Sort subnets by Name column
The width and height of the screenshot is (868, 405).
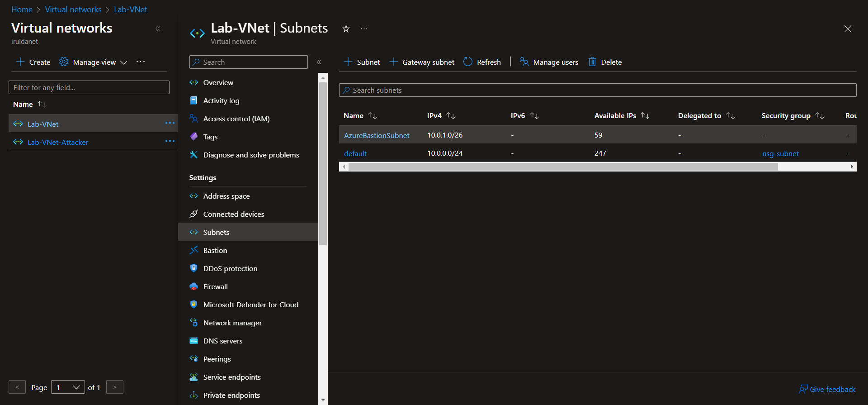point(360,116)
